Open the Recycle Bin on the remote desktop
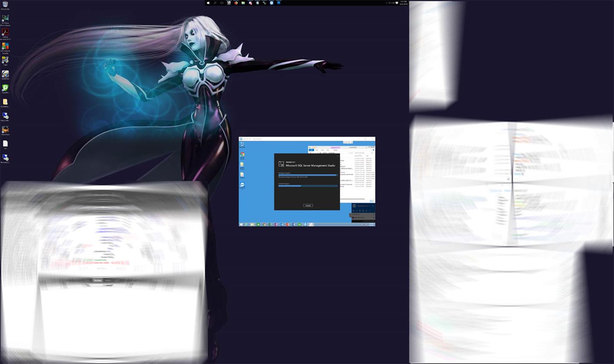Viewport: 614px width, 364px height. click(242, 145)
